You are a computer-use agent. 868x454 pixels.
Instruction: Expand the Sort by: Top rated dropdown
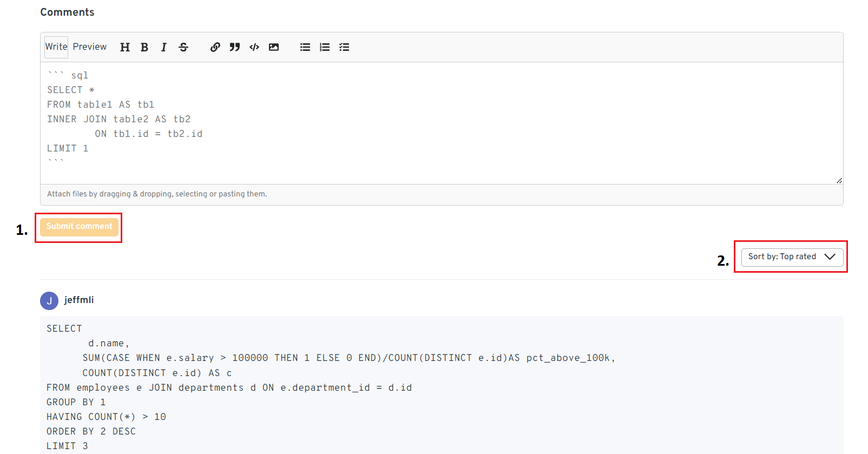792,257
